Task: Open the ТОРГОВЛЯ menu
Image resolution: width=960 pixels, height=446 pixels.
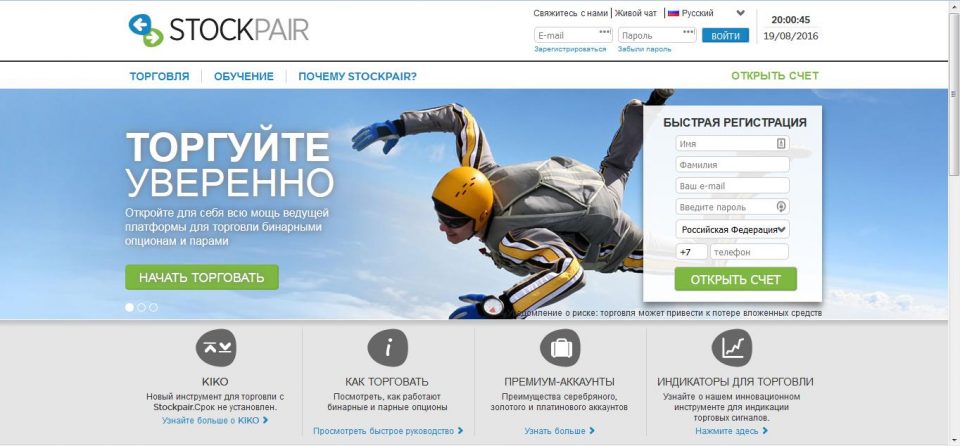Action: 159,77
